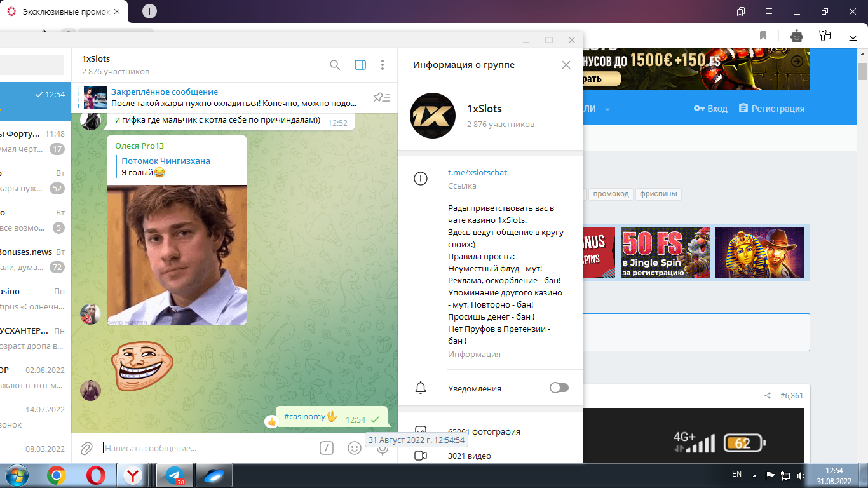Click the промокод tag

611,194
